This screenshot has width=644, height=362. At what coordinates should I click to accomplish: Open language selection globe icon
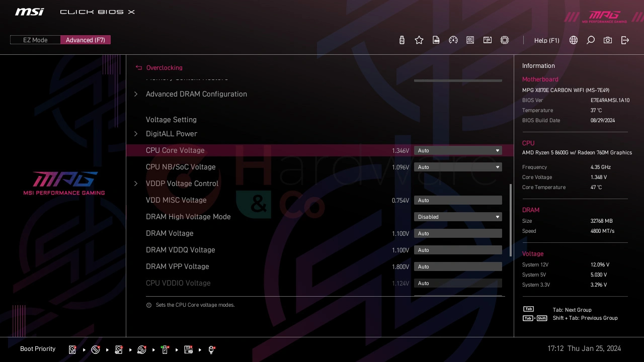pos(574,40)
